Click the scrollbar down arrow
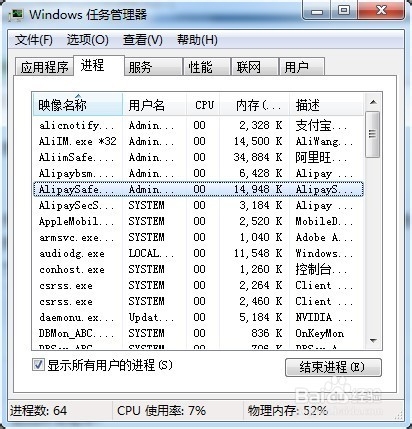This screenshot has width=412, height=429. (x=373, y=341)
